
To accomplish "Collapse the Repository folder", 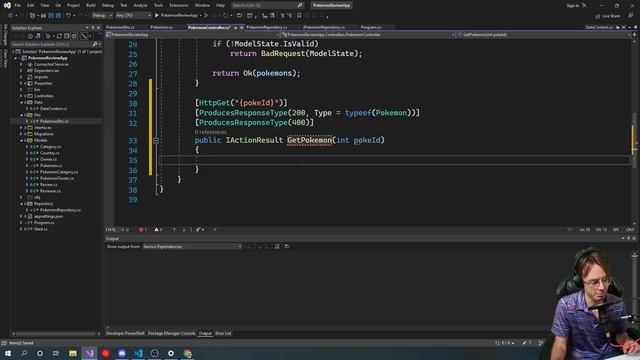I will tap(21, 204).
